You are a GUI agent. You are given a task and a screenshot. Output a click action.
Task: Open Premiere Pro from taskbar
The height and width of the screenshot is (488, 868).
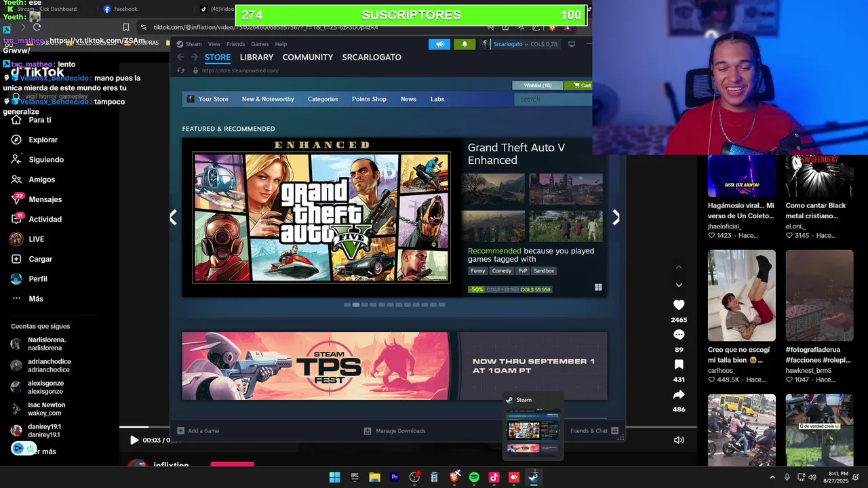click(395, 477)
